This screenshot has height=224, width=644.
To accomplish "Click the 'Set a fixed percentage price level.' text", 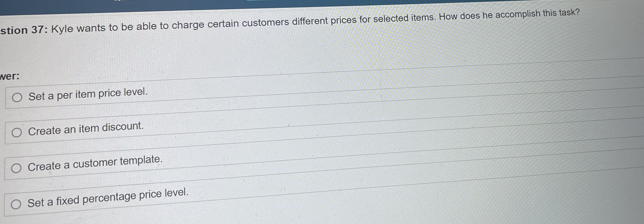I will click(108, 198).
